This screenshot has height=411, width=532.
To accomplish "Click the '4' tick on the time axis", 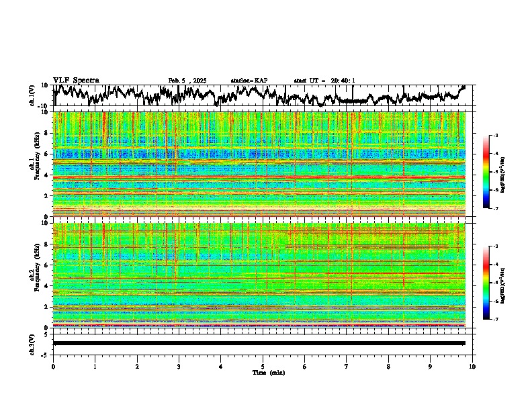I will point(220,367).
